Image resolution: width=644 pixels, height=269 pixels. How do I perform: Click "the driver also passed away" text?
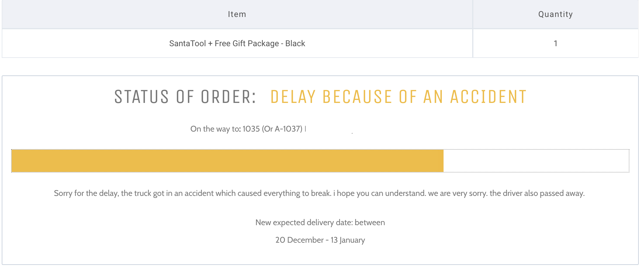[x=537, y=193]
